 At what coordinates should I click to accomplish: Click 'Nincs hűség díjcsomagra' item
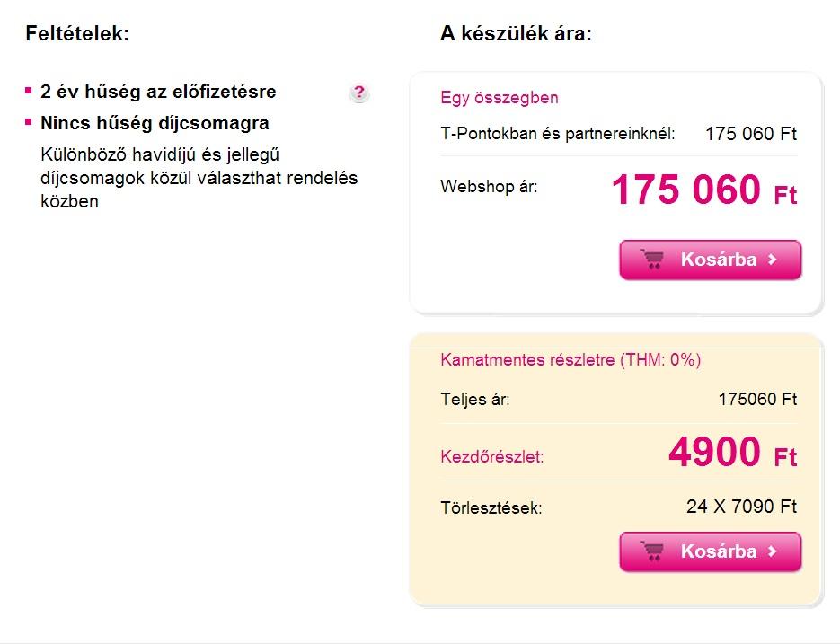[155, 123]
